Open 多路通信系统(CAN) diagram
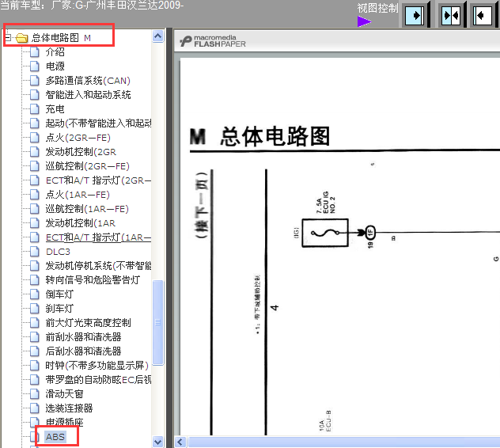Viewport: 500px width, 448px height. click(x=88, y=81)
